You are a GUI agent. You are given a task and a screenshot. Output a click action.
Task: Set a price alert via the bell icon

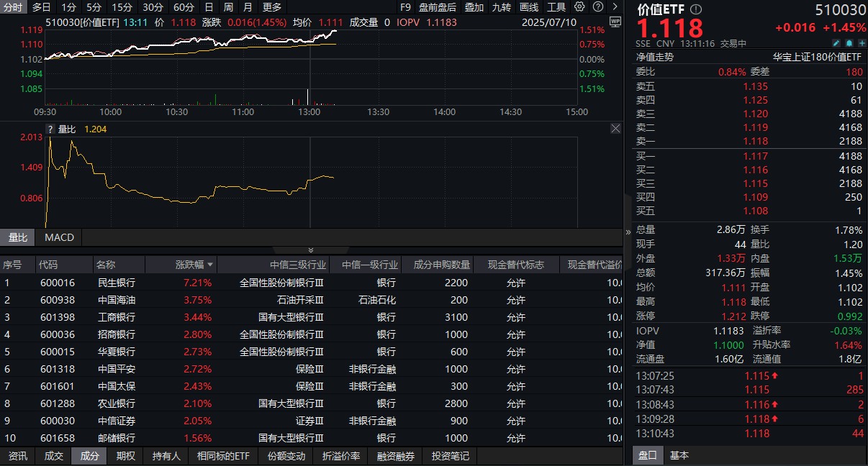point(848,43)
